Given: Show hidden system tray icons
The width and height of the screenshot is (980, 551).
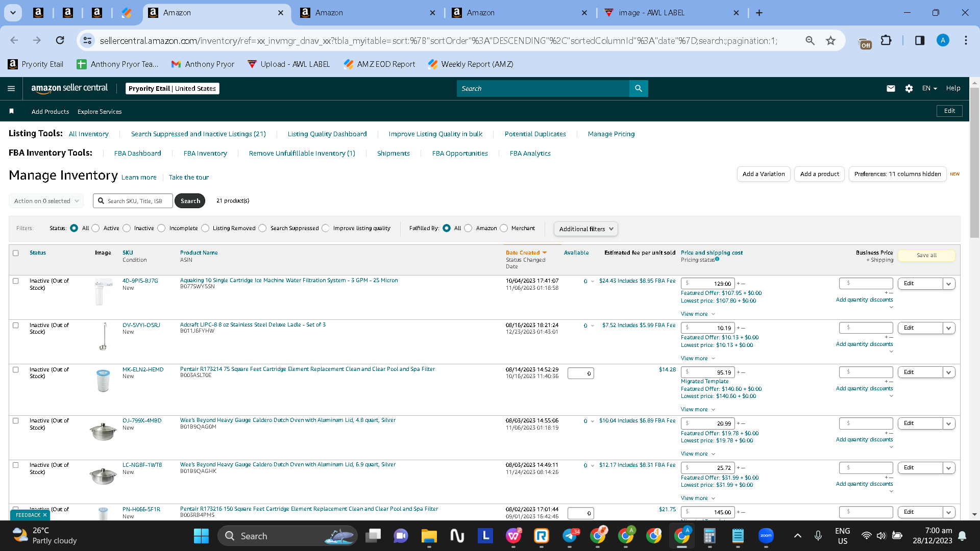Looking at the screenshot, I should click(x=798, y=536).
